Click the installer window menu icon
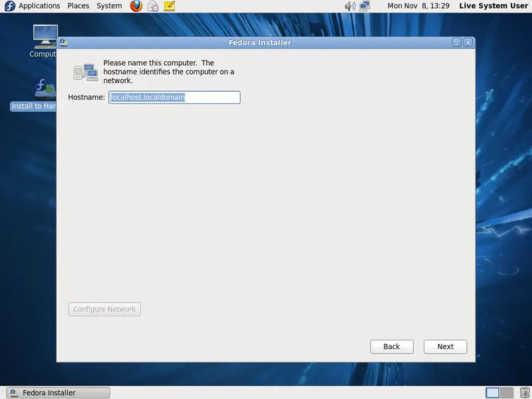532x399 pixels. [63, 43]
